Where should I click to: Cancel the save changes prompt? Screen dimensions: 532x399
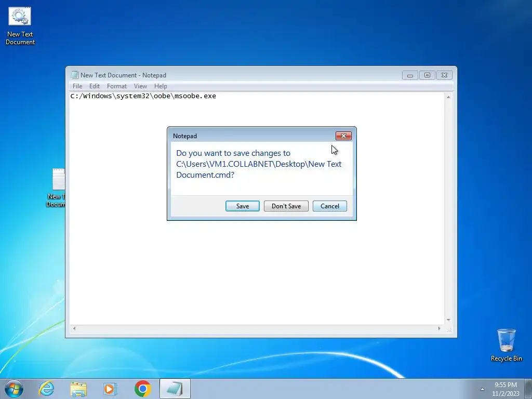329,206
